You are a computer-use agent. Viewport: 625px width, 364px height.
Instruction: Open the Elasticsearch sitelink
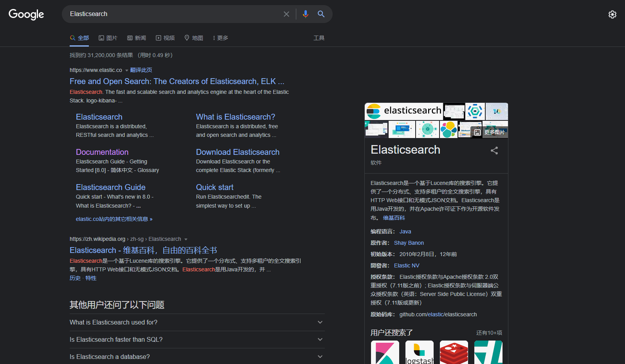pos(99,117)
